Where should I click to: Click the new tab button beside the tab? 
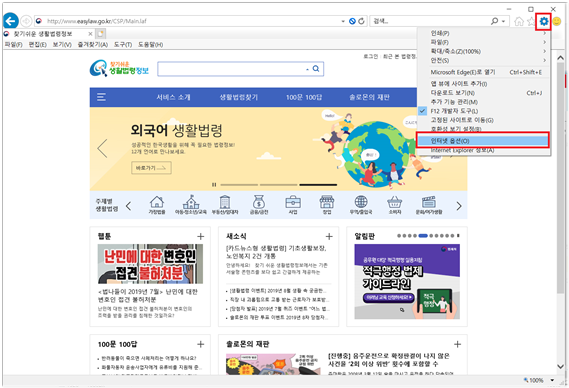coord(101,34)
